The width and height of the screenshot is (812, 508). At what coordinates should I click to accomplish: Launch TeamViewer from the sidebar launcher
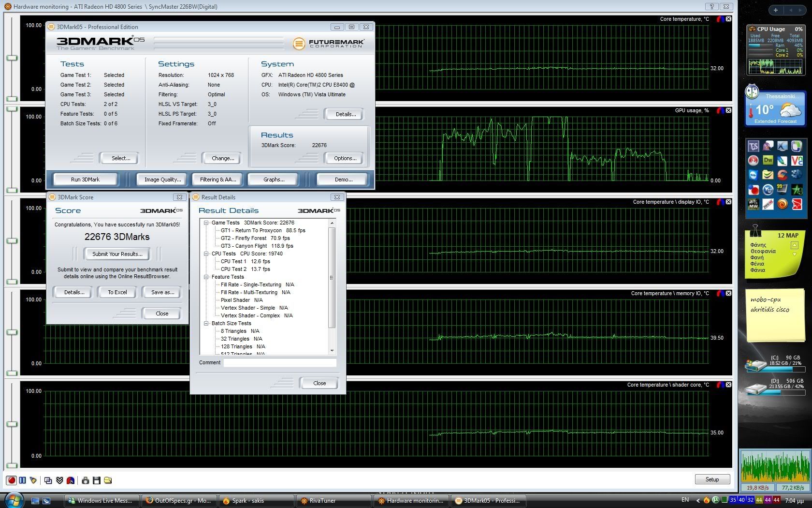tap(754, 175)
